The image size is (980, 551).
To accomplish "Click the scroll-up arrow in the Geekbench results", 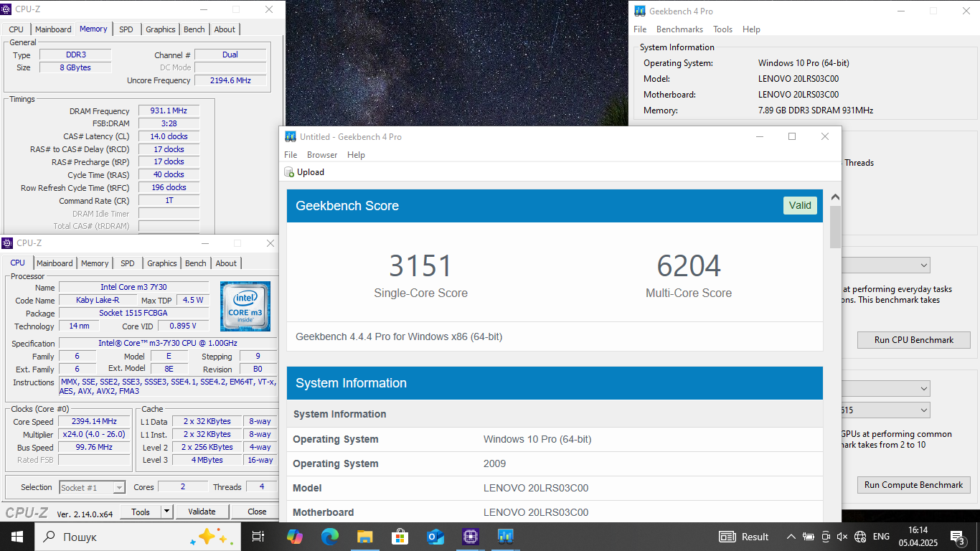I will [835, 197].
